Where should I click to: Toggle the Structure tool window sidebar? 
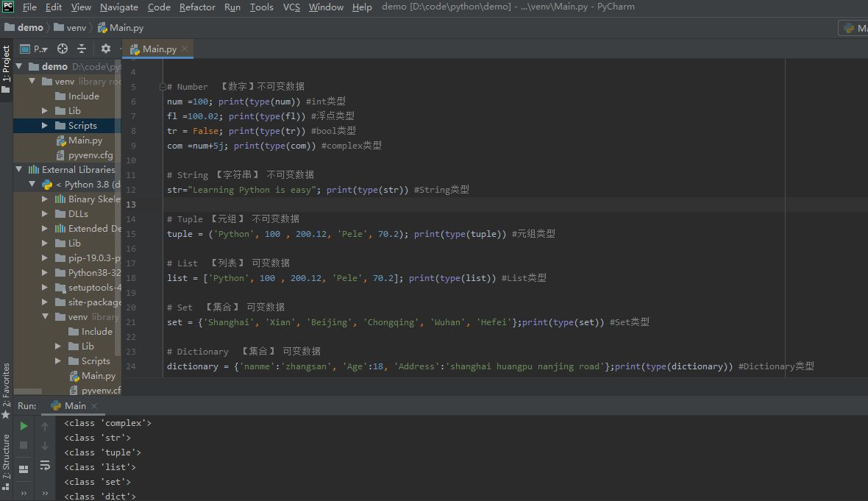point(6,458)
